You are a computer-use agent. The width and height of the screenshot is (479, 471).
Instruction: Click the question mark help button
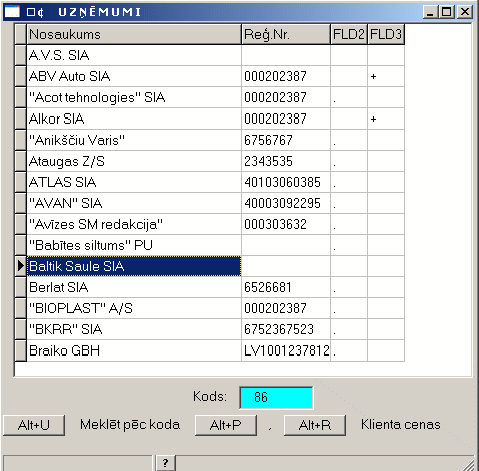[x=165, y=463]
